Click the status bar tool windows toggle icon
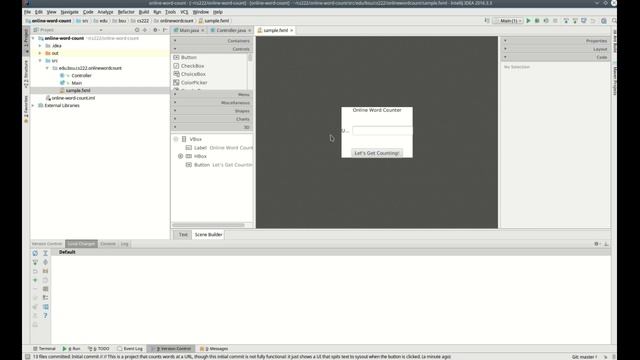This screenshot has height=360, width=640. (x=27, y=356)
